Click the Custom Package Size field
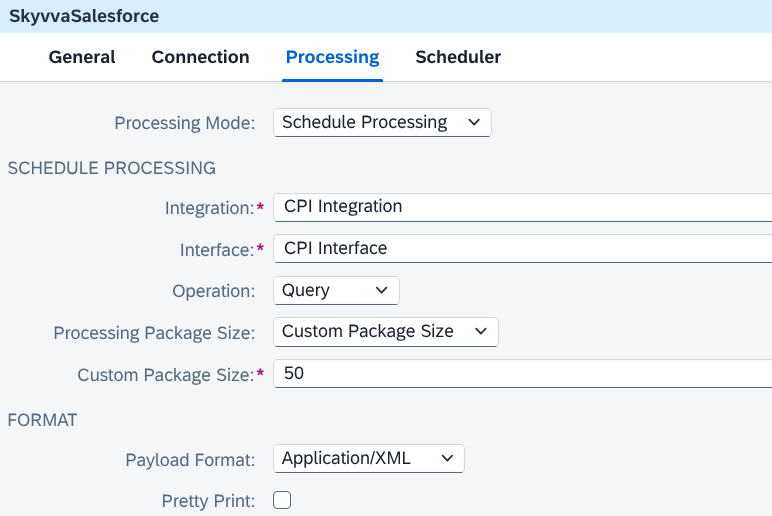The width and height of the screenshot is (772, 516). pyautogui.click(x=523, y=374)
